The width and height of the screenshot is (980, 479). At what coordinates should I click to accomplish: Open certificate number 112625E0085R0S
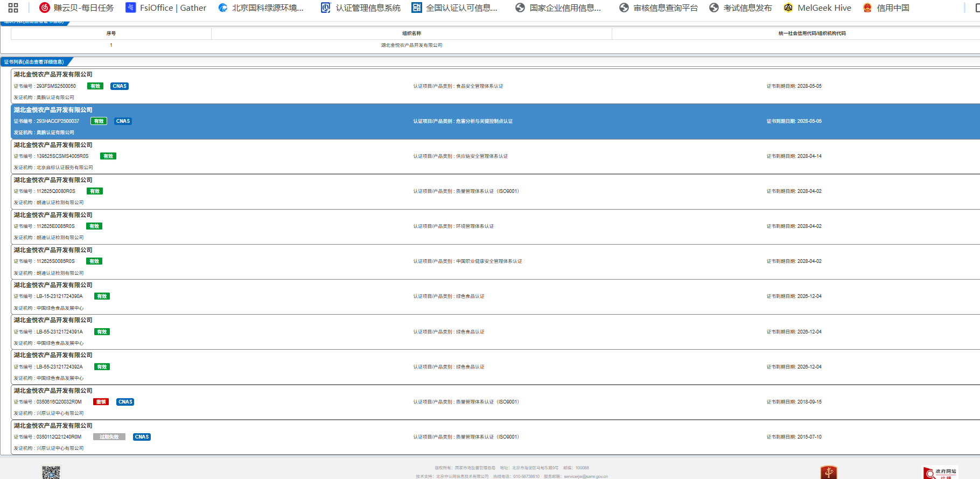tap(55, 226)
